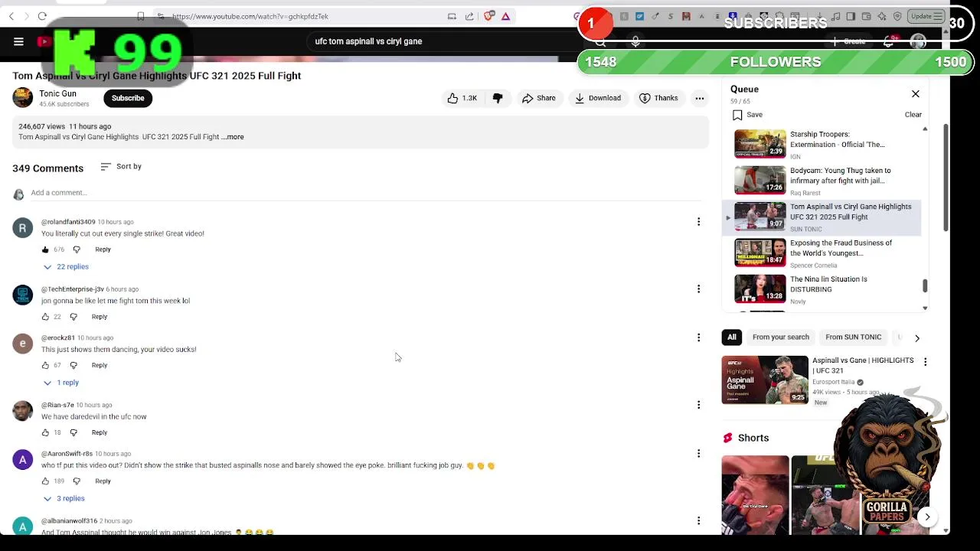Select the From your search chip
Screen dimensions: 980x551
(x=780, y=337)
